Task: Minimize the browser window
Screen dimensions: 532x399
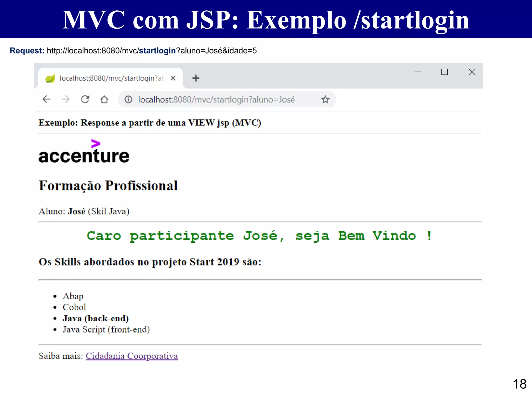Action: click(x=417, y=72)
